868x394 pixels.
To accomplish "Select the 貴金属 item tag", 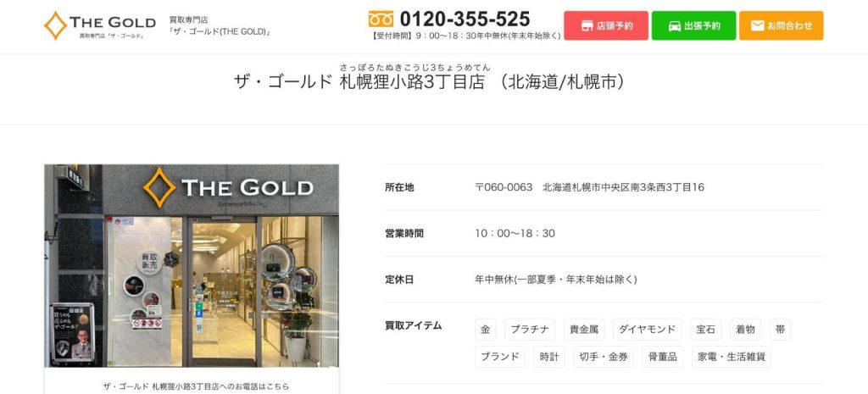I will click(584, 330).
